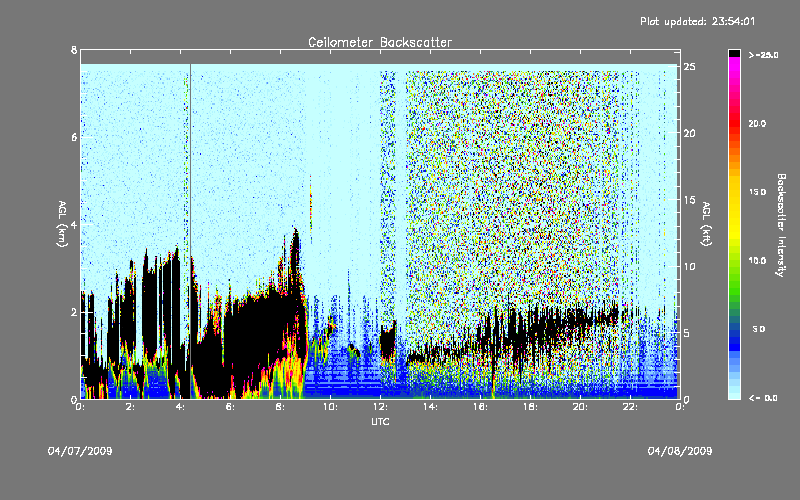Click the colorbar label '>=25.0'

[x=763, y=55]
